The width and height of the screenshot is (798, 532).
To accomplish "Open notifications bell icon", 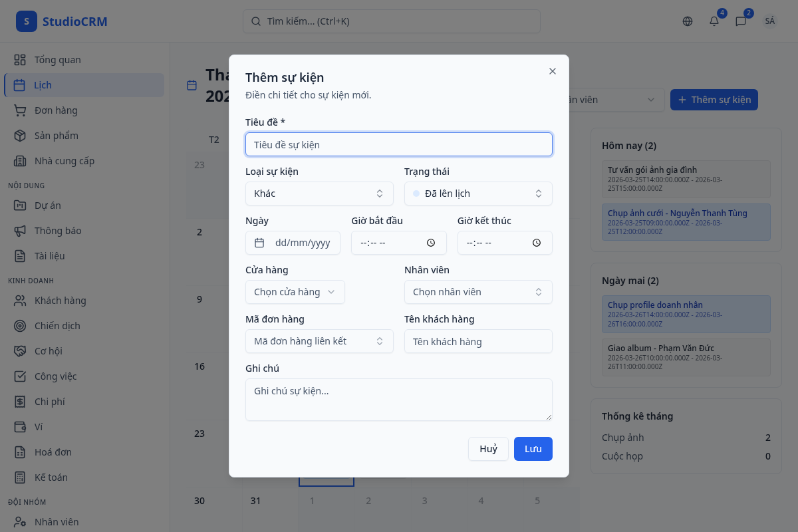I will click(714, 21).
